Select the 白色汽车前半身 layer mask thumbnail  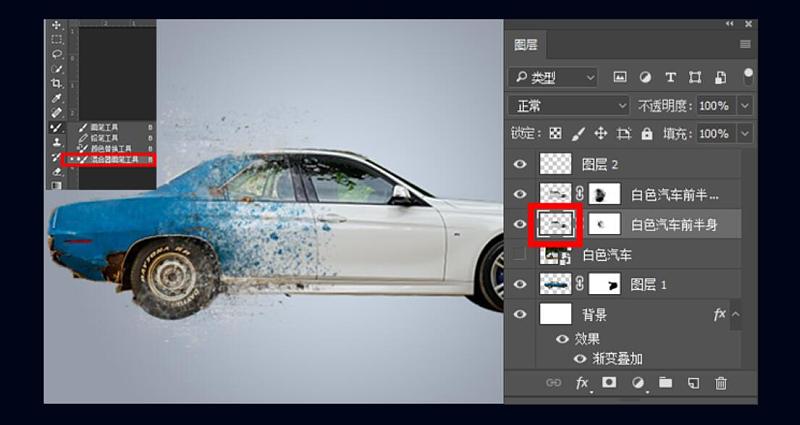point(605,224)
